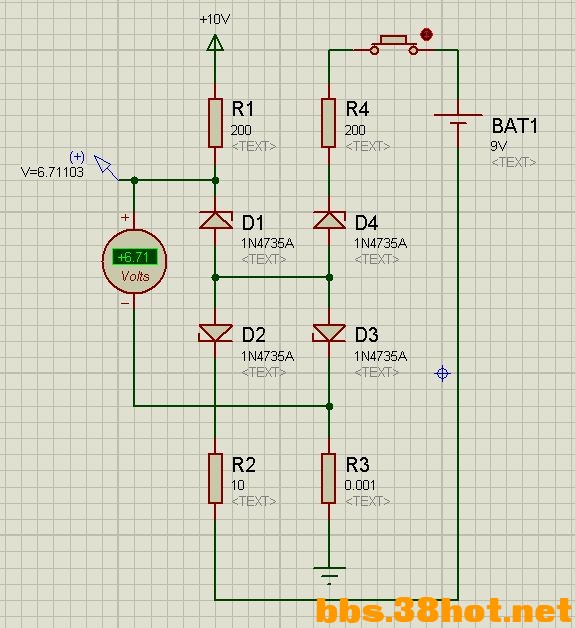This screenshot has height=628, width=575.
Task: Toggle the push button switch
Action: pos(394,45)
